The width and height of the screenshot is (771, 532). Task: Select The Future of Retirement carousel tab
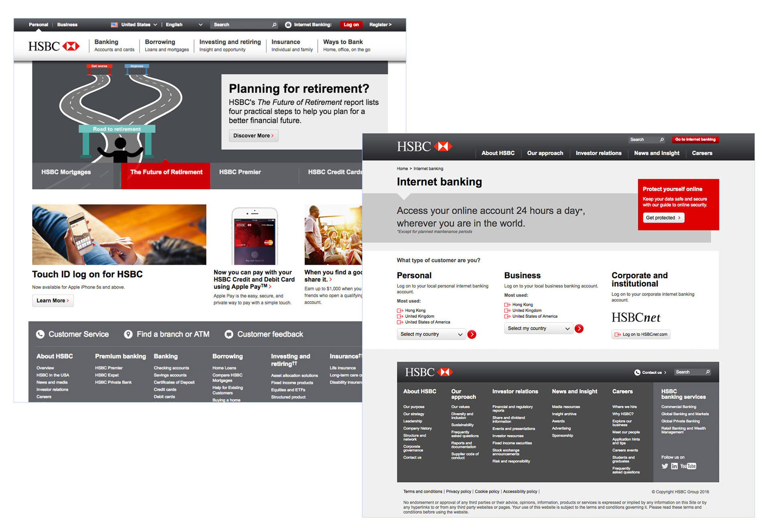[165, 176]
